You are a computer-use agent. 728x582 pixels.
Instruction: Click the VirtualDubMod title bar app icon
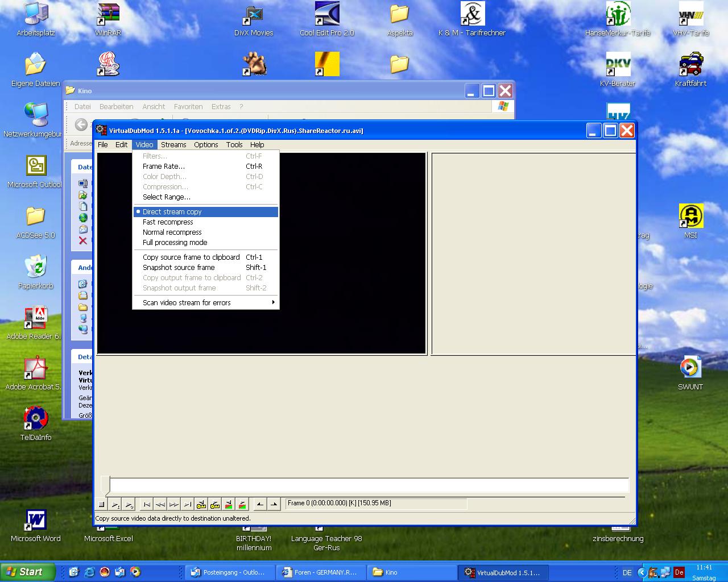point(101,130)
